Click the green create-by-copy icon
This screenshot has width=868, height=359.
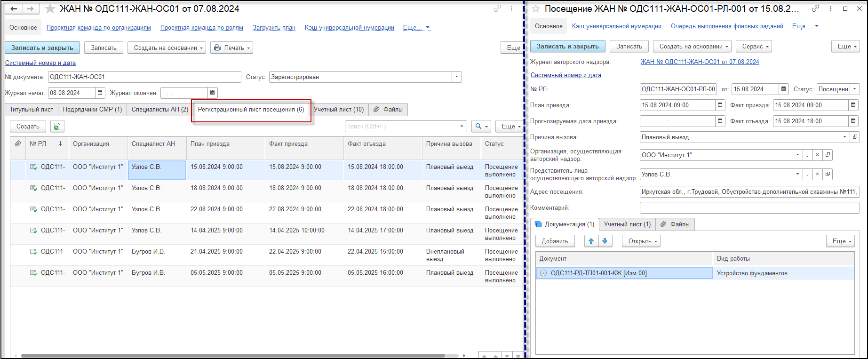click(57, 126)
